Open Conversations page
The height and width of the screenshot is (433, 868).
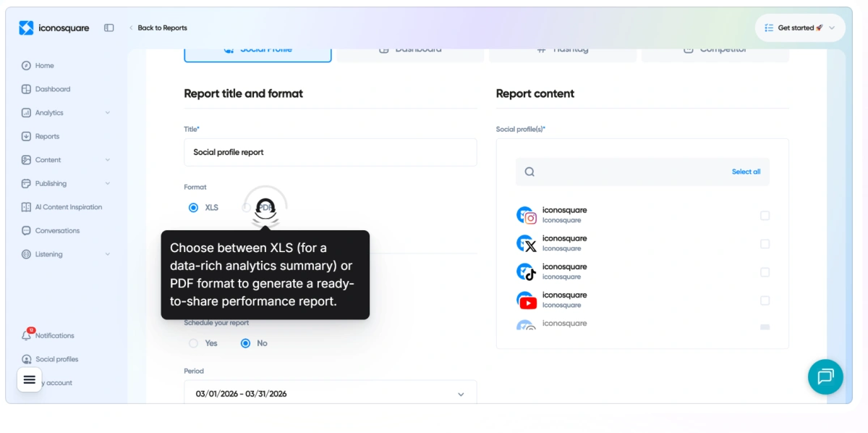[57, 230]
